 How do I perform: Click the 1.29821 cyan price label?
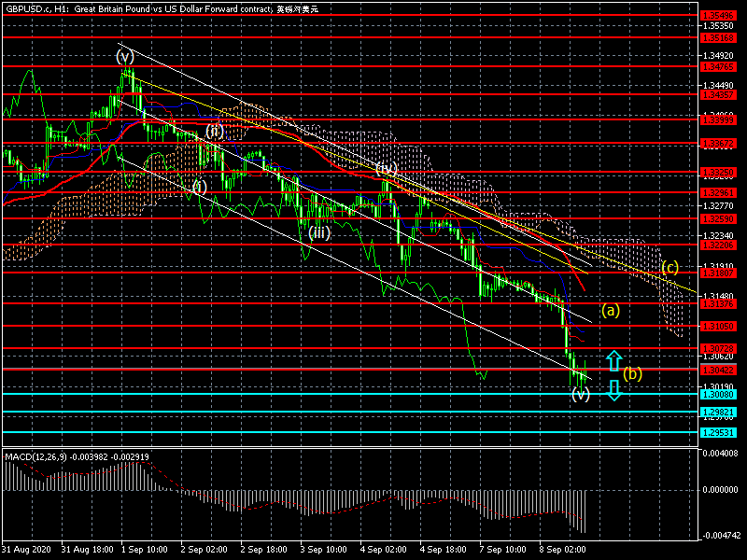coord(714,412)
